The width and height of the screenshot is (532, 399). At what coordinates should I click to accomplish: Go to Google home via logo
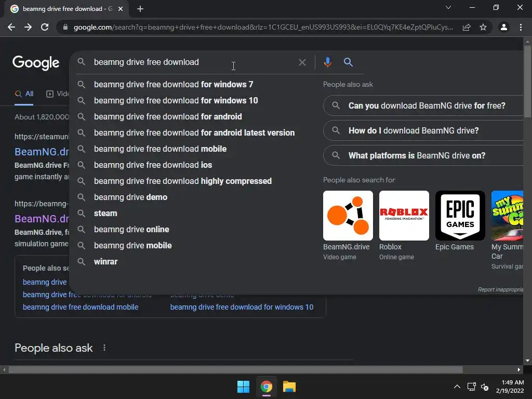(36, 63)
